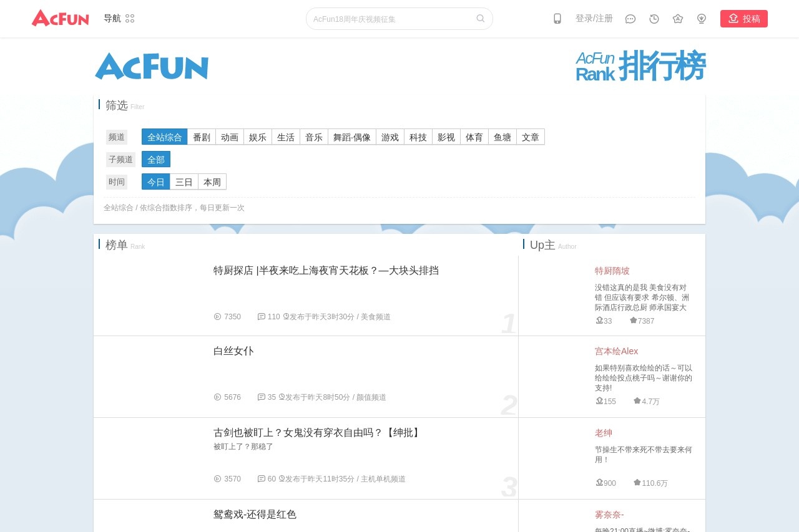
Task: Click the 登录/注册 link
Action: coord(594,18)
